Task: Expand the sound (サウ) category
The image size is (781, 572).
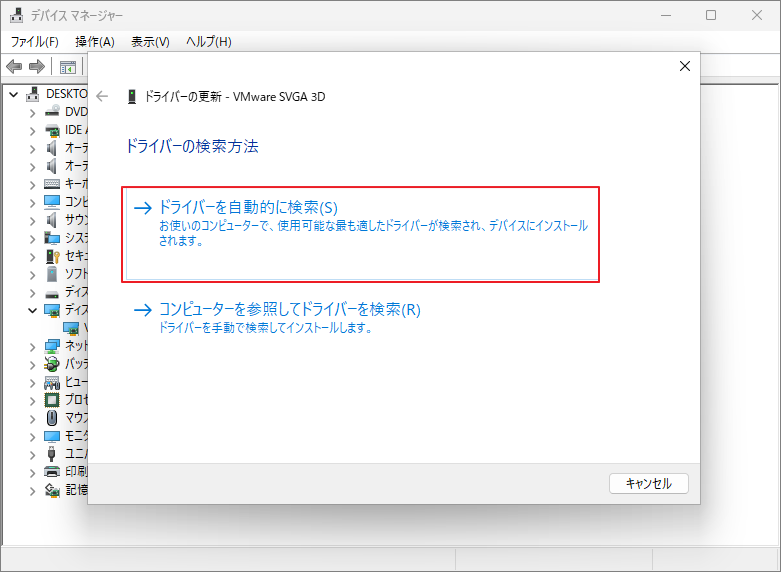Action: click(x=32, y=221)
